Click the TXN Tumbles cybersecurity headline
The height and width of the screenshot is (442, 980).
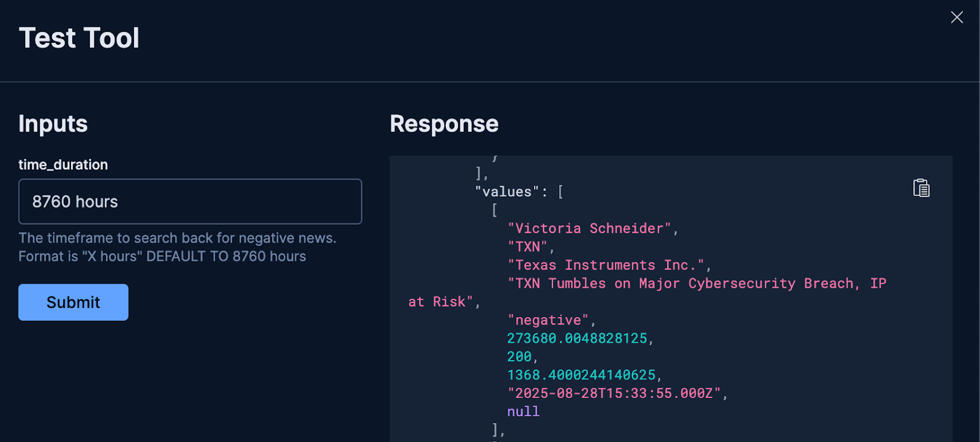tap(647, 293)
